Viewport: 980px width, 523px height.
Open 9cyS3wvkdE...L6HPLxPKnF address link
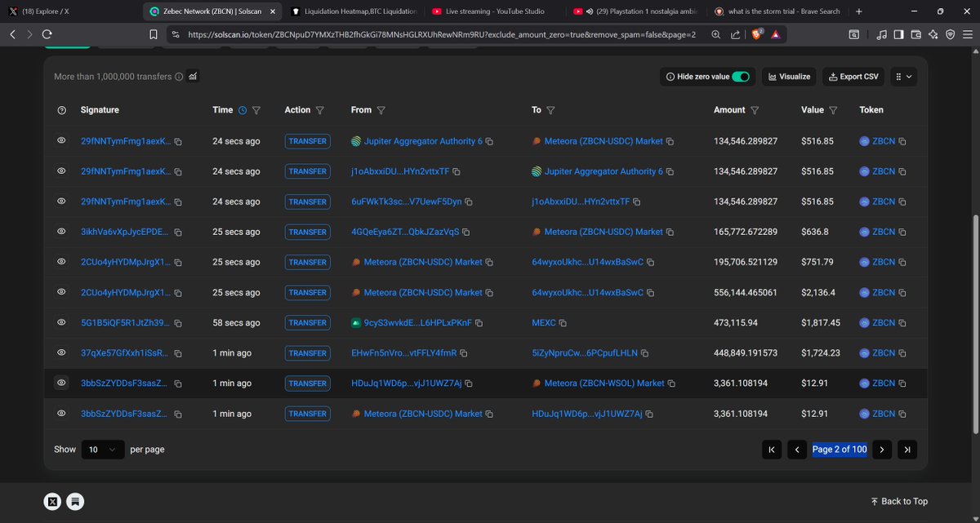point(418,323)
